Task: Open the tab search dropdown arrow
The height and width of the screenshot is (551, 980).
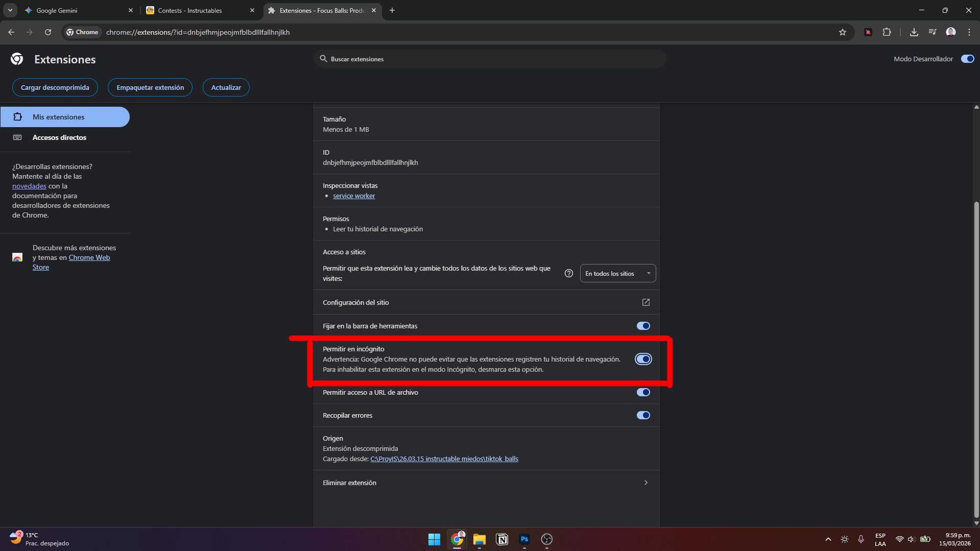Action: click(x=10, y=10)
